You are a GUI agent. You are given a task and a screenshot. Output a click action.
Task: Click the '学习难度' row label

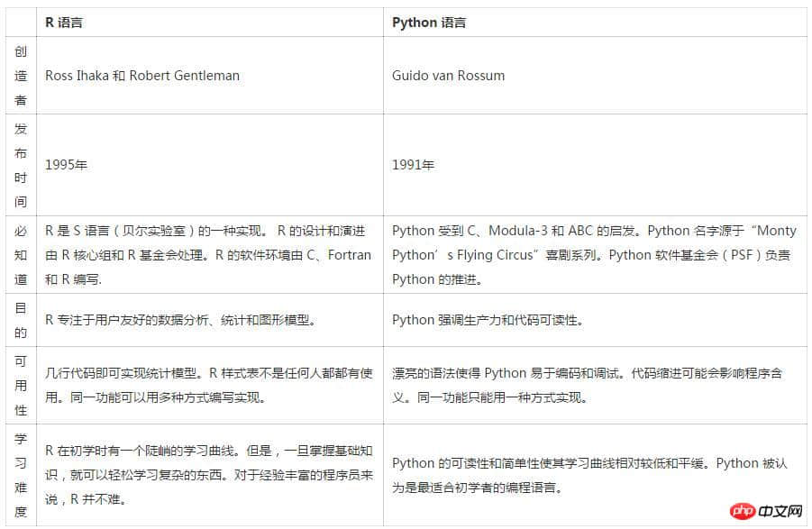[21, 475]
